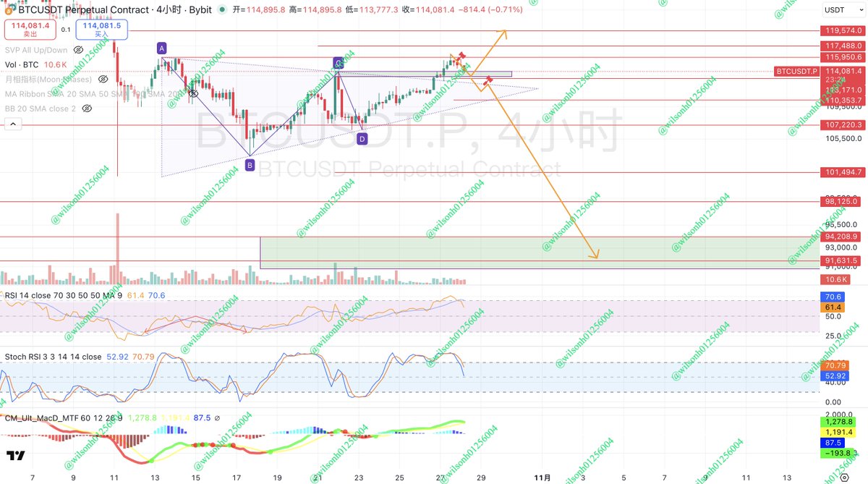Image resolution: width=868 pixels, height=484 pixels.
Task: Click the 1,191.4 MACD axis label
Action: [838, 431]
